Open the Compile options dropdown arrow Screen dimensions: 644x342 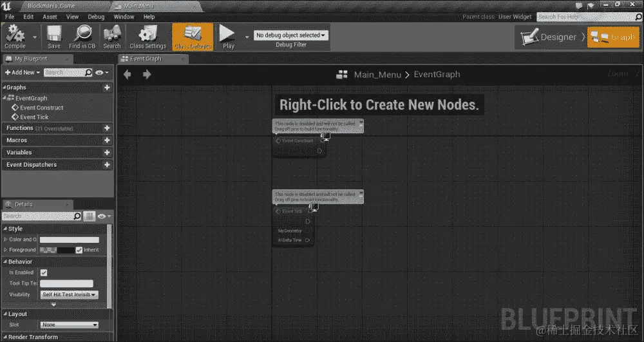(x=35, y=37)
